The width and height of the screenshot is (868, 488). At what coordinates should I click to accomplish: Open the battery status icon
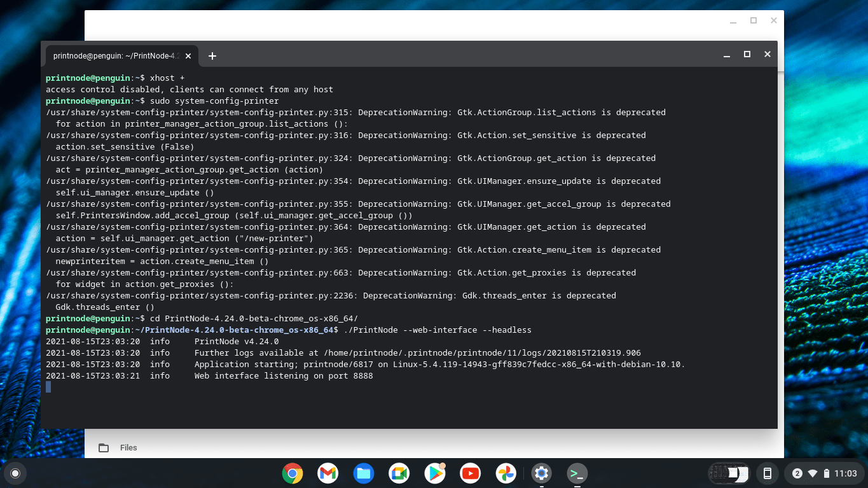(x=826, y=473)
